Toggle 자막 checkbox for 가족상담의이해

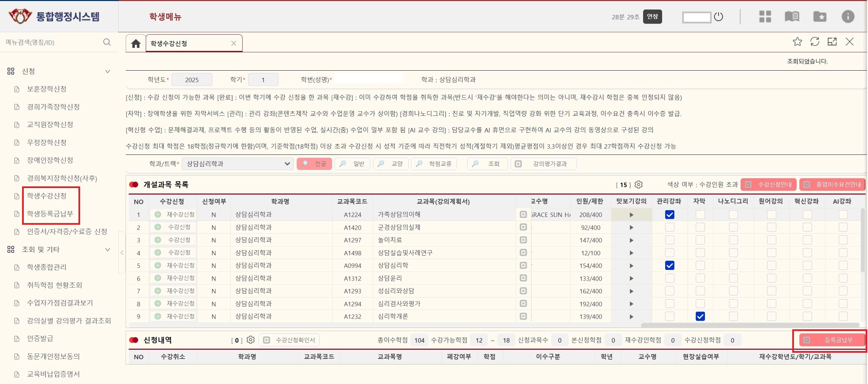coord(700,215)
